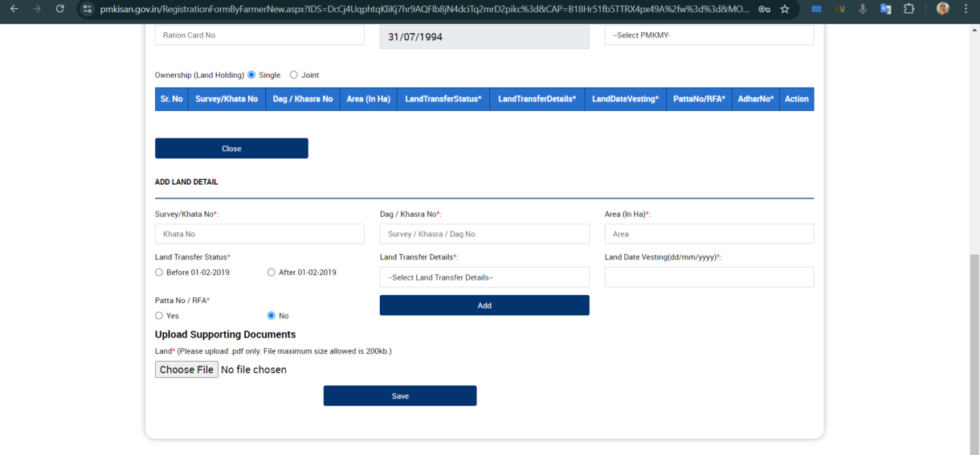Click the Upload Supporting Documents heading
This screenshot has width=980, height=455.
click(225, 334)
